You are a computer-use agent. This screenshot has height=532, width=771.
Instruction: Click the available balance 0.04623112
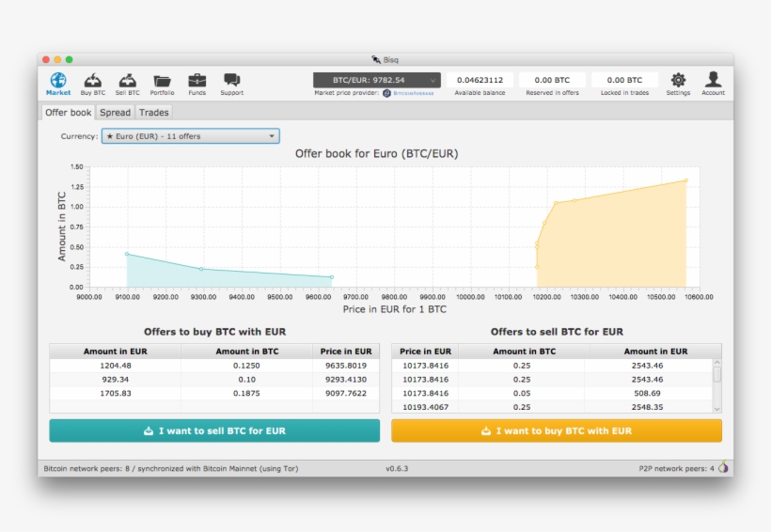point(480,80)
